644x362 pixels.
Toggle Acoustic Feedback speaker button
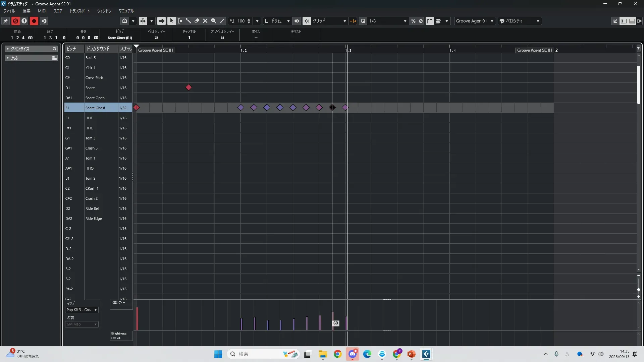click(x=161, y=21)
